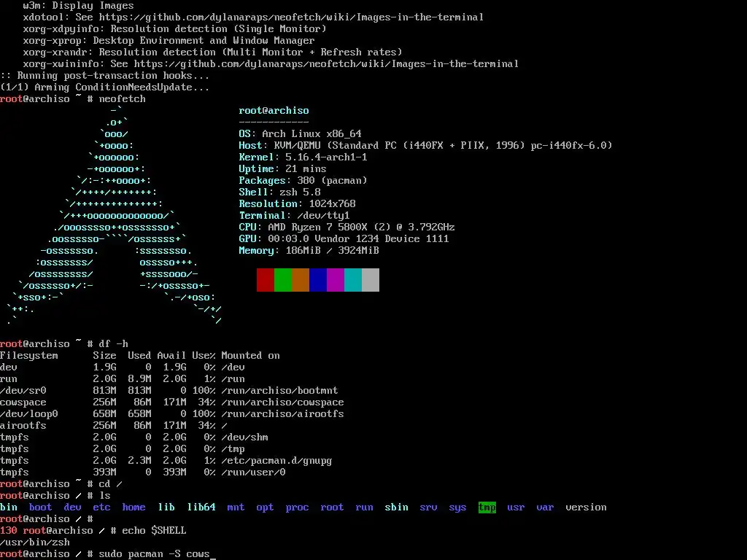Click the 'boot' directory in ls output
This screenshot has width=747, height=560.
[41, 507]
